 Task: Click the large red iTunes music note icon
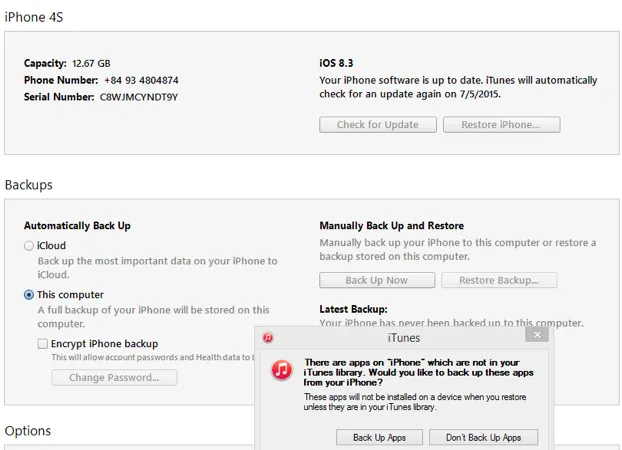[282, 370]
